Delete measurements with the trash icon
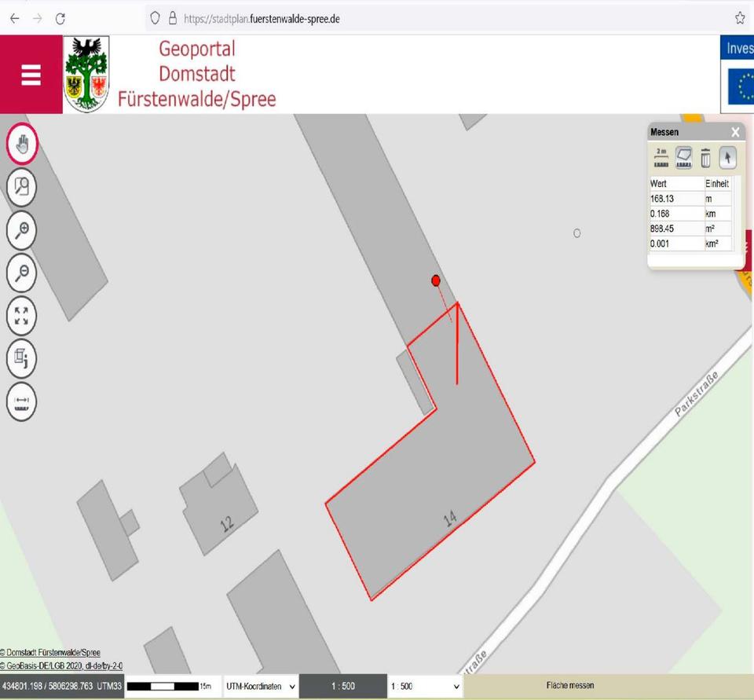754x700 pixels. 705,158
